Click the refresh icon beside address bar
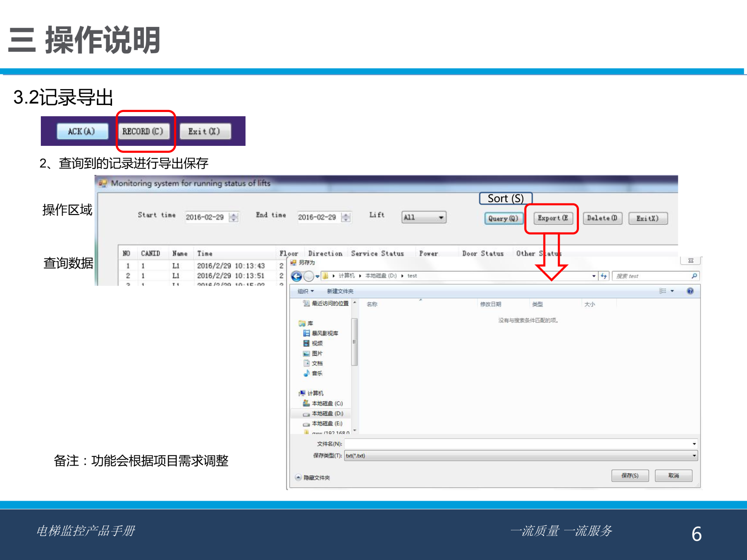The image size is (747, 560). click(604, 276)
